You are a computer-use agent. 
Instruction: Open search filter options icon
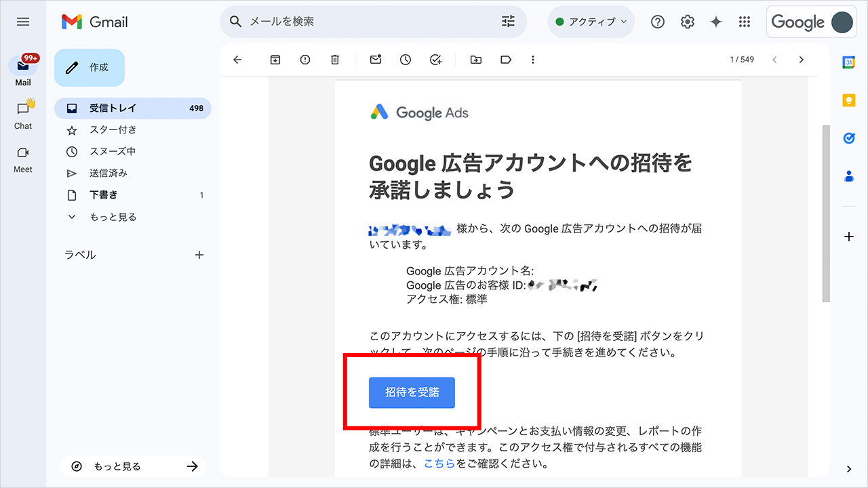508,22
